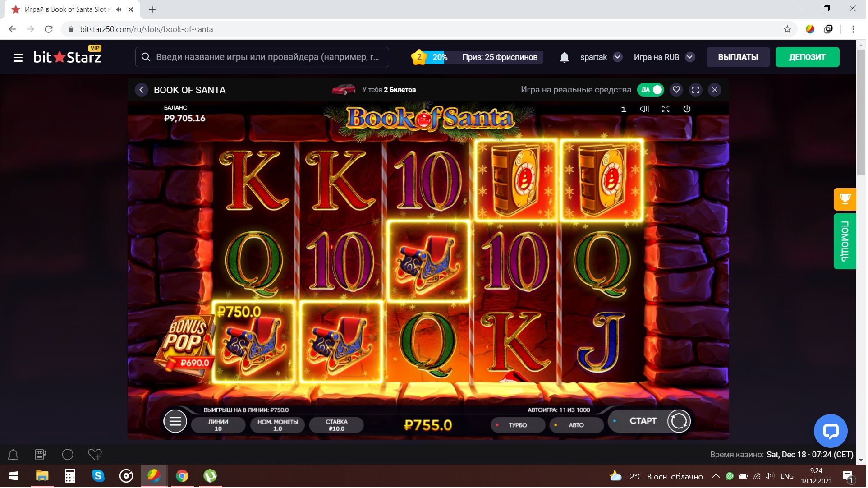Open the Ставка bet setting
This screenshot has width=868, height=488.
click(x=337, y=426)
